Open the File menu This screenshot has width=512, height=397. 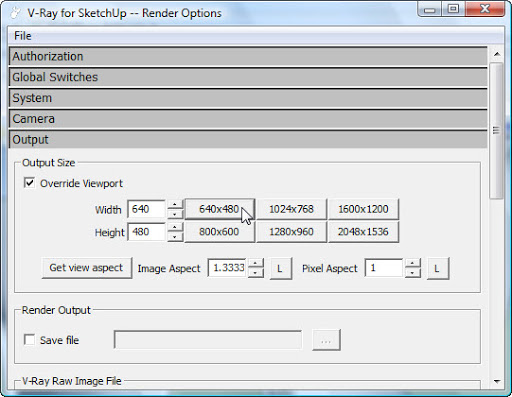[23, 36]
